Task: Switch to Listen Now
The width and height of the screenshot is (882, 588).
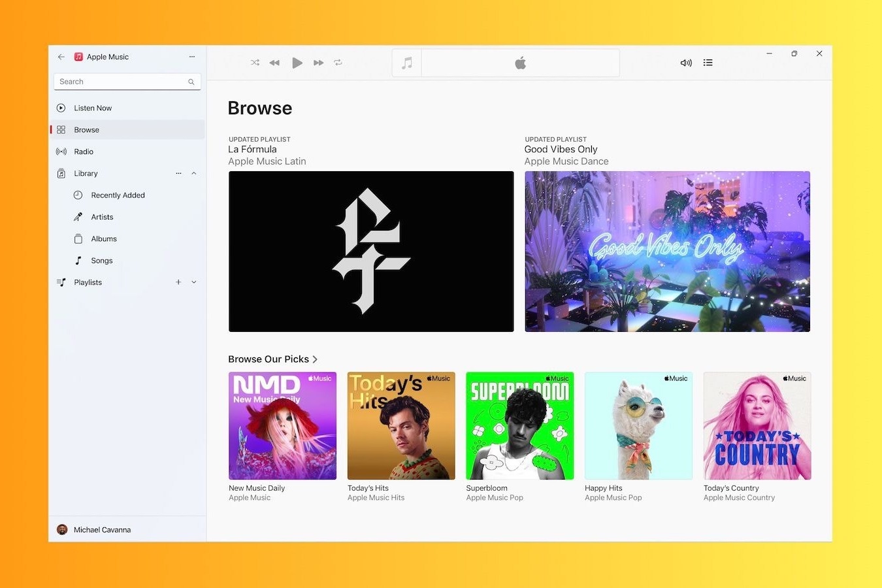Action: coord(93,107)
